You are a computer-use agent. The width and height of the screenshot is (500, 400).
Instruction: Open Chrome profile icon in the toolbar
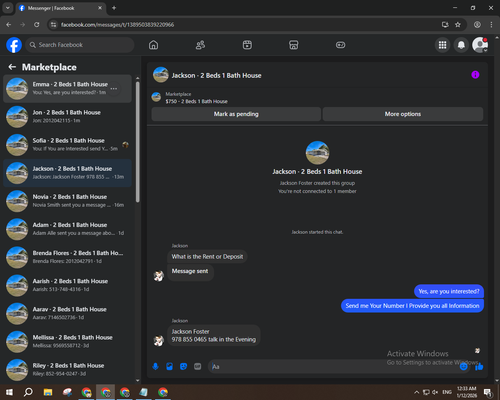[477, 25]
